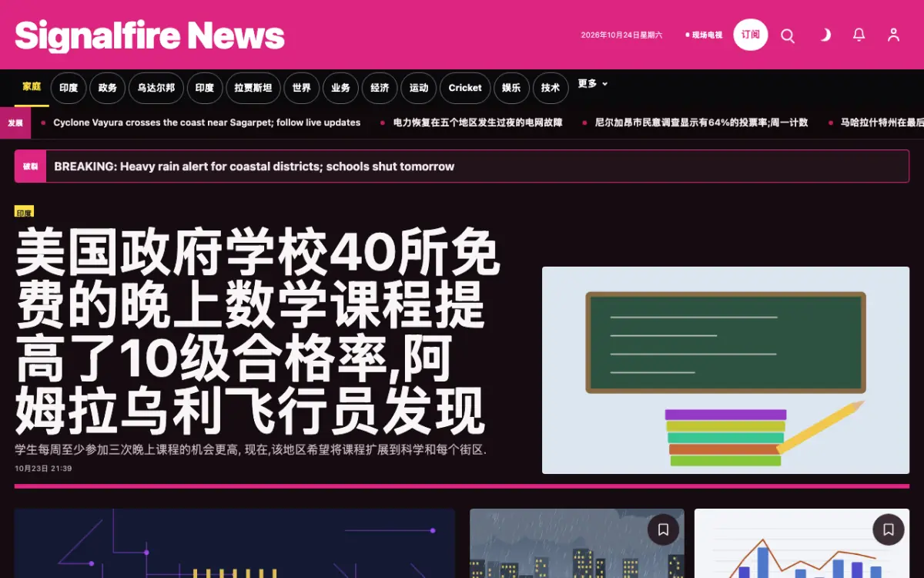The image size is (924, 578).
Task: Open notifications via the bell icon
Action: click(859, 35)
